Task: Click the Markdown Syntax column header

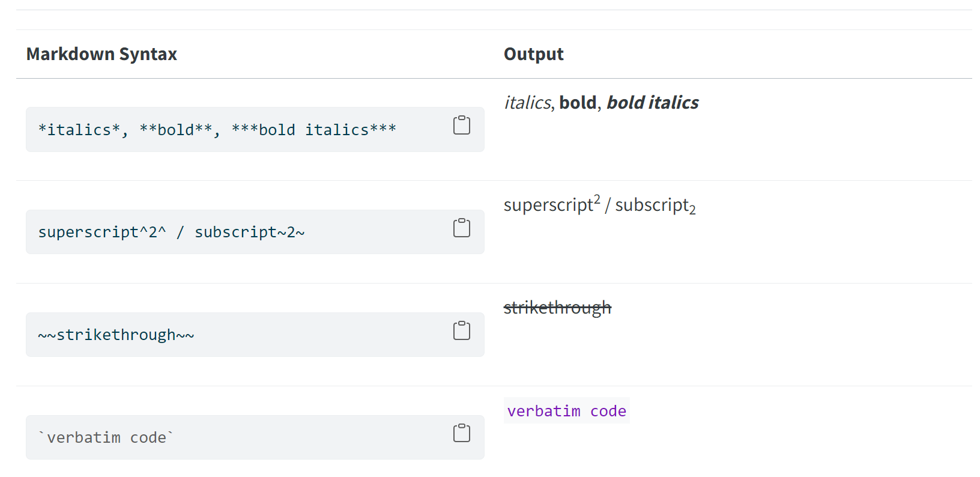Action: (101, 54)
